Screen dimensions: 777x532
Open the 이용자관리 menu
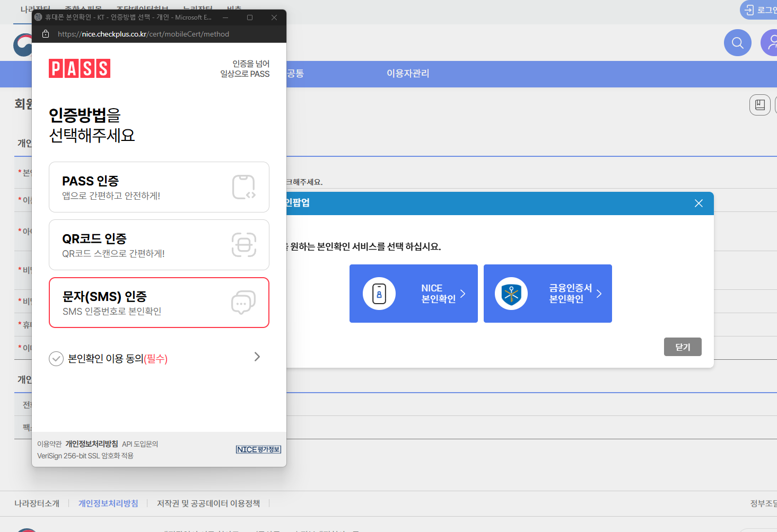pyautogui.click(x=408, y=74)
